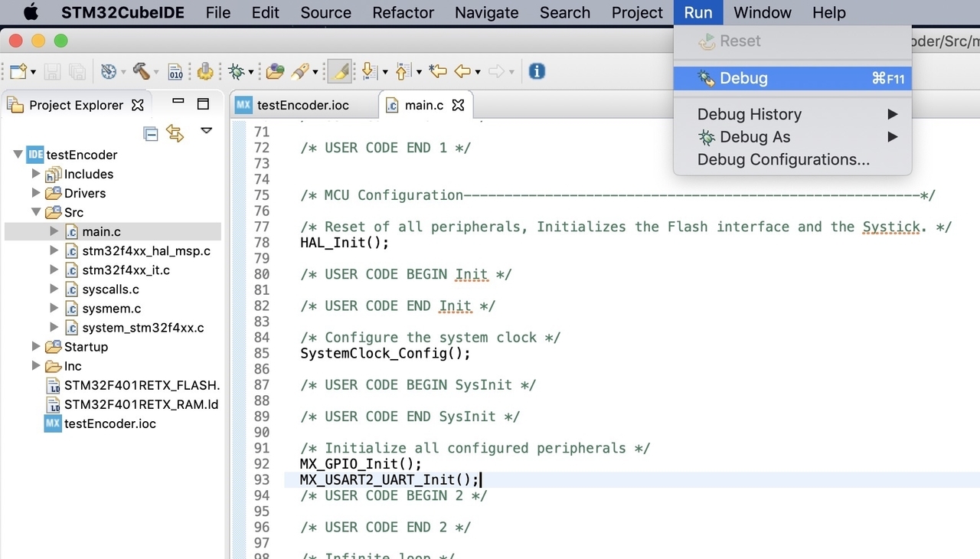Open the Project Explorer View Menu triangle
The image size is (980, 559).
coord(207,131)
